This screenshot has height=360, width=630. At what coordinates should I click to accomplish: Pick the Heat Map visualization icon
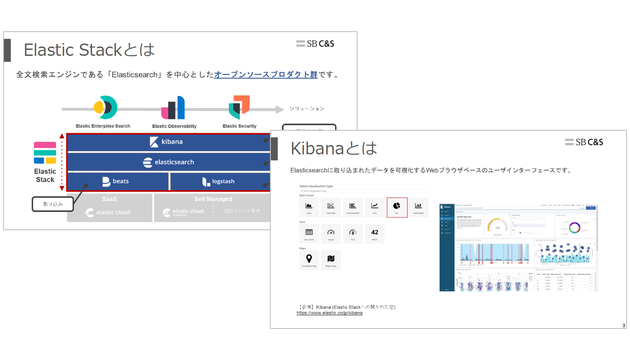click(331, 207)
